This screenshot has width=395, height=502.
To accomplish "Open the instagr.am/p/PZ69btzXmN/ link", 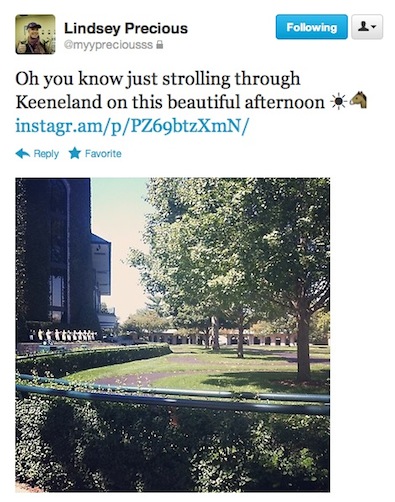I will click(132, 125).
